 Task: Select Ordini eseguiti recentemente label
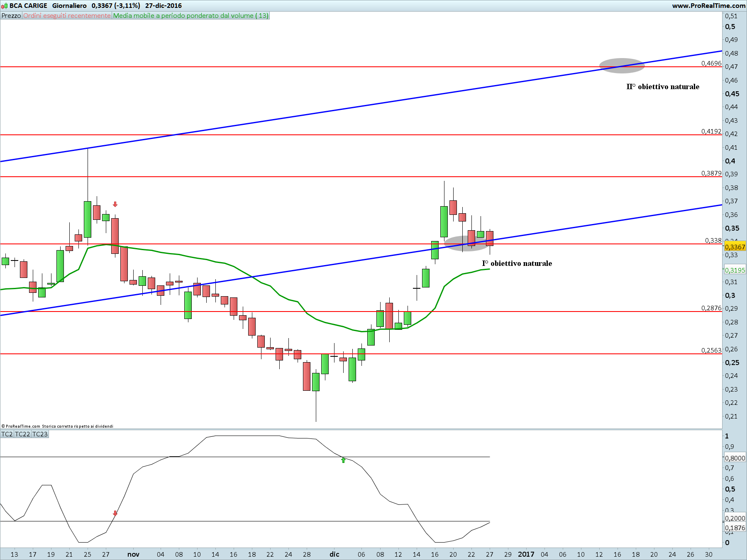(67, 16)
